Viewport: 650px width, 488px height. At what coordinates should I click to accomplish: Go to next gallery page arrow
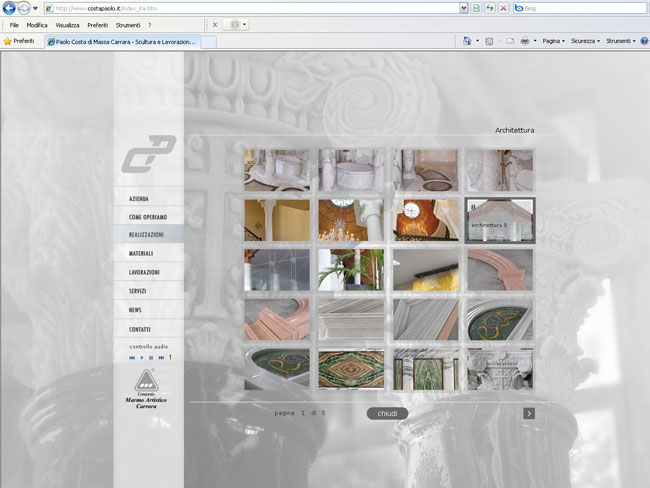click(529, 413)
